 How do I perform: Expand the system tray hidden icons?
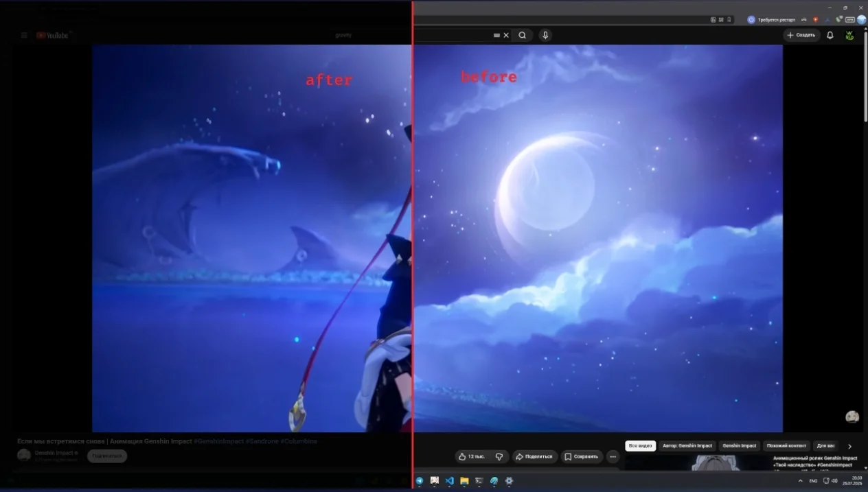(x=802, y=481)
